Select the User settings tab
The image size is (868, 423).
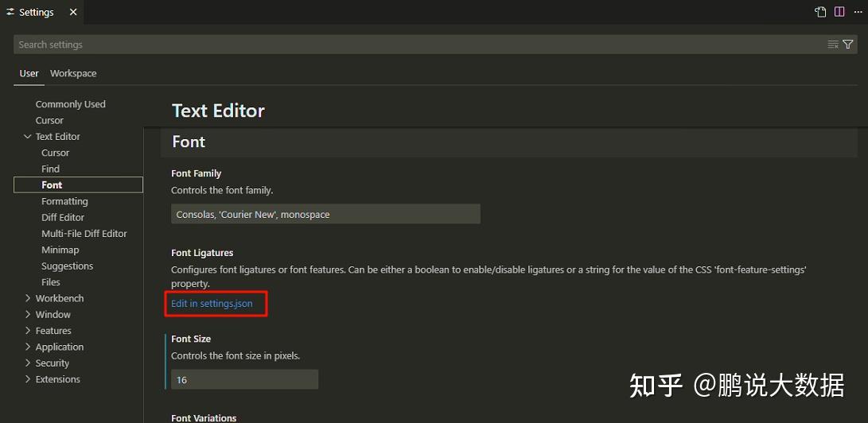29,73
